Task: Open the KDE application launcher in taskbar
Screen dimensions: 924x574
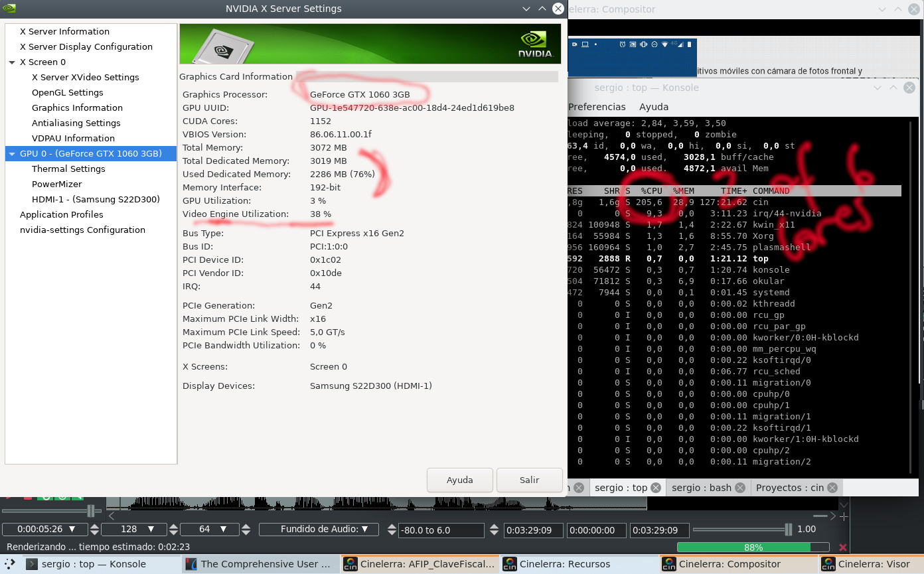Action: [x=9, y=564]
